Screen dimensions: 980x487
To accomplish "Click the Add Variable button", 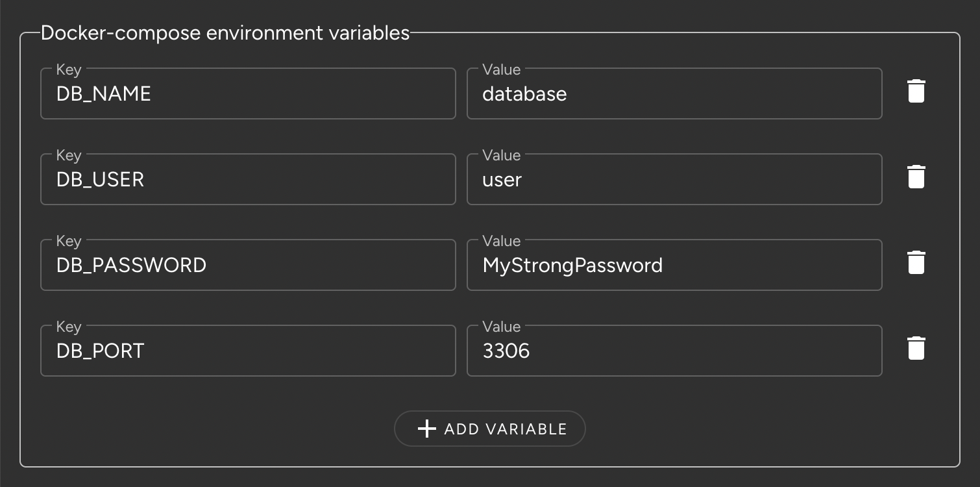I will [x=490, y=429].
